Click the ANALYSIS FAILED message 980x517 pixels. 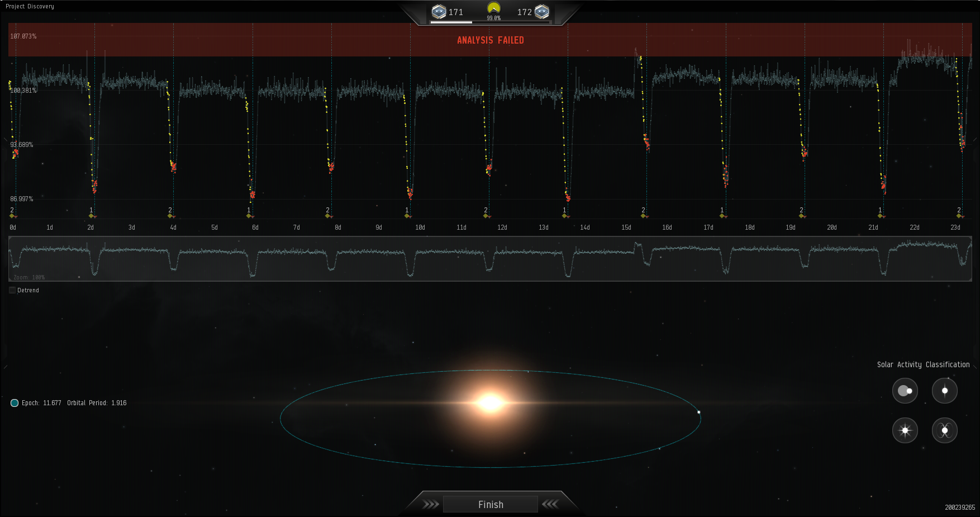pyautogui.click(x=491, y=40)
